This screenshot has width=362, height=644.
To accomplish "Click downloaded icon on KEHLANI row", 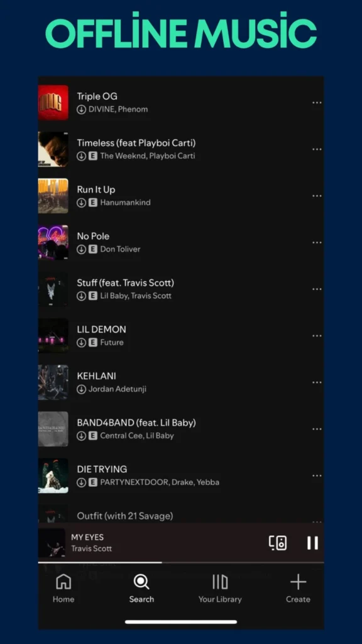I will coord(81,389).
